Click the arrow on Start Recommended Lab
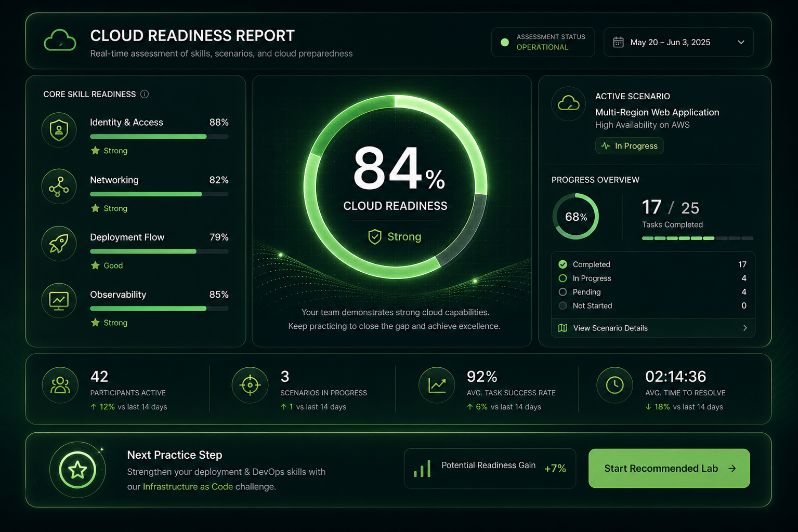The image size is (798, 532). (x=732, y=469)
